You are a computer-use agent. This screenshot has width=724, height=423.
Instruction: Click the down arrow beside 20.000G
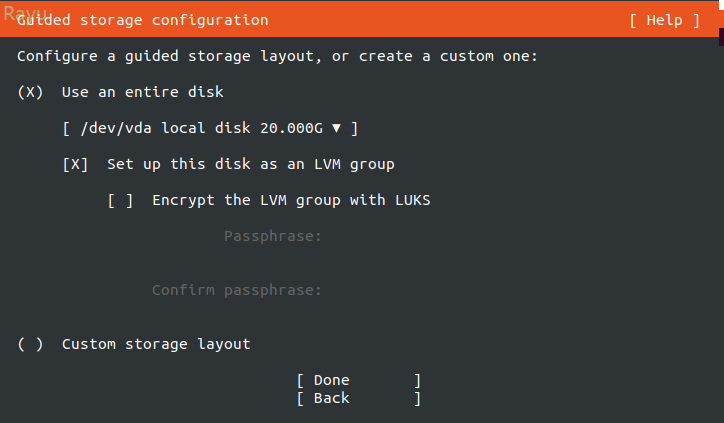point(337,128)
